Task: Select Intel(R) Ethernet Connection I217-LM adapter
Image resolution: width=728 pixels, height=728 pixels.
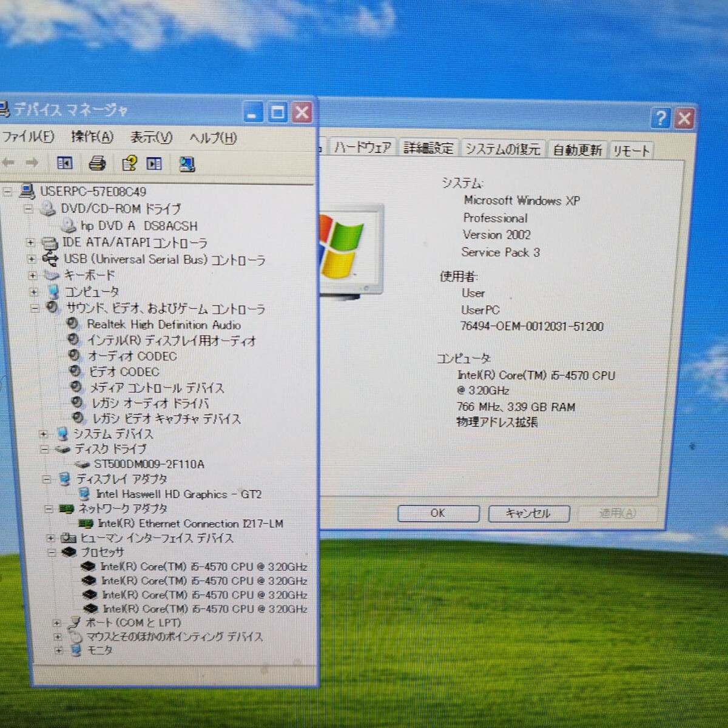Action: tap(190, 523)
